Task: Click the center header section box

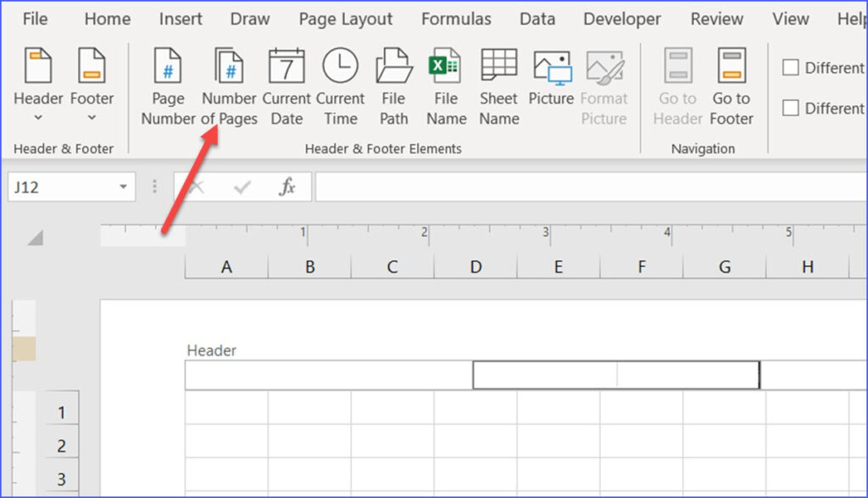Action: coord(615,375)
